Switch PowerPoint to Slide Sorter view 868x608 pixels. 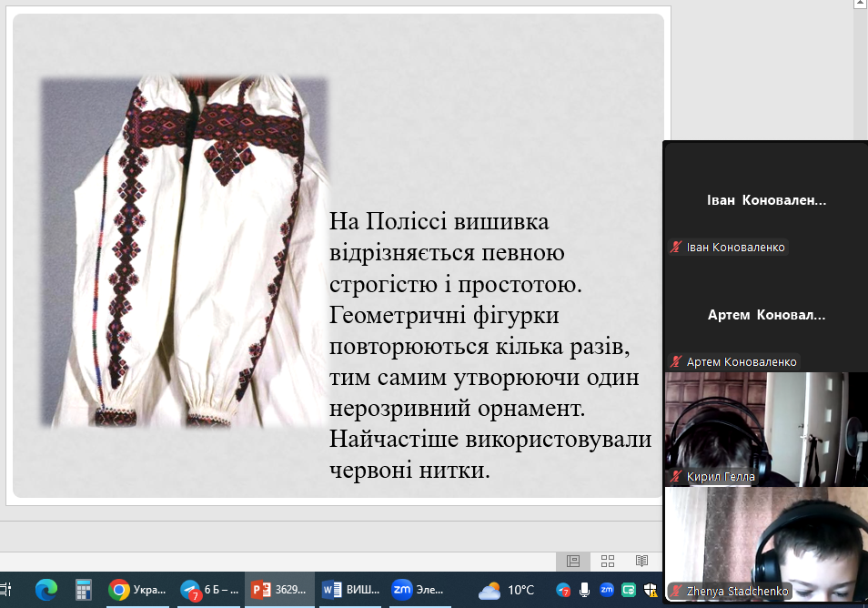[608, 561]
